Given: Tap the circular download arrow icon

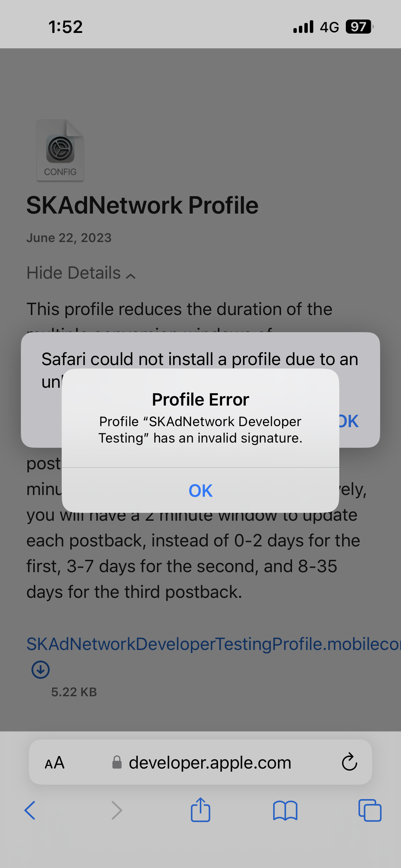Looking at the screenshot, I should (41, 670).
